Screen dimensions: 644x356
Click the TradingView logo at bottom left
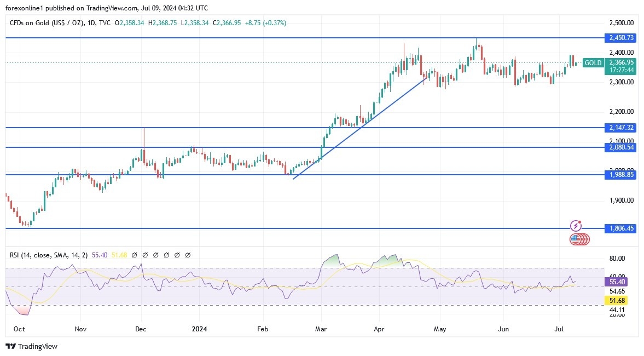pyautogui.click(x=31, y=346)
